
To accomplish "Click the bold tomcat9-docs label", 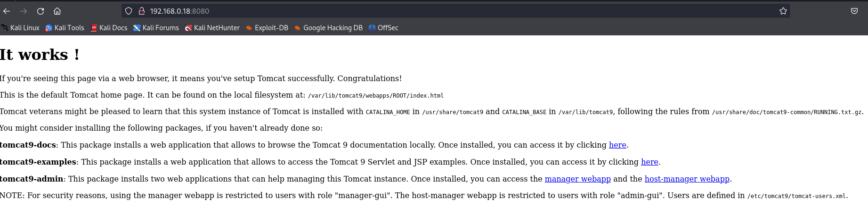I will [x=28, y=145].
